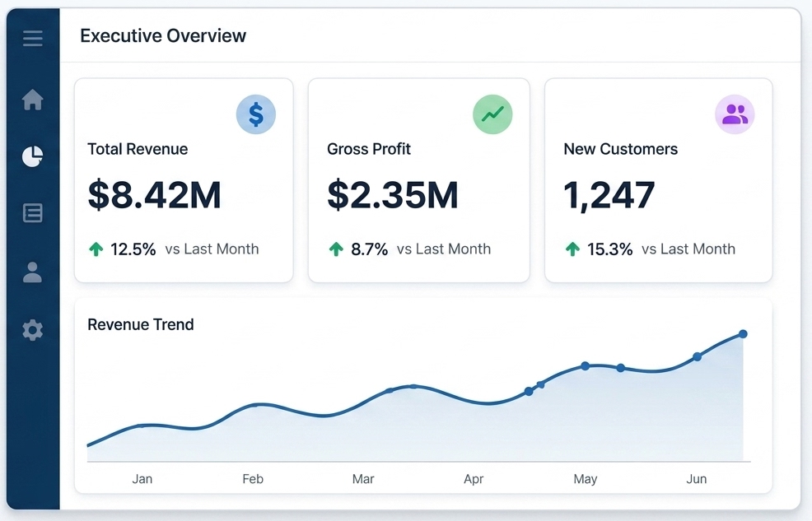Click the dollar sign icon on Total Revenue
The height and width of the screenshot is (521, 812).
pyautogui.click(x=256, y=114)
